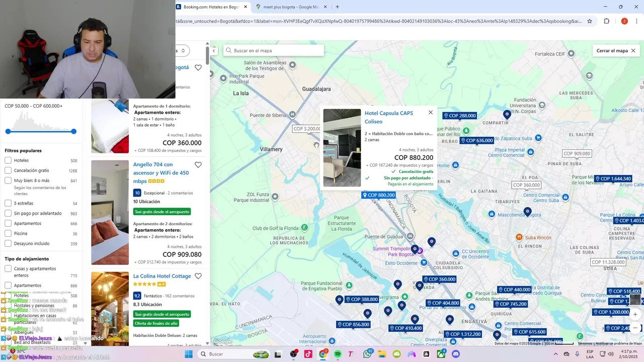Open the Angello 704 con ascensor listing title
Image resolution: width=644 pixels, height=362 pixels.
point(161,172)
